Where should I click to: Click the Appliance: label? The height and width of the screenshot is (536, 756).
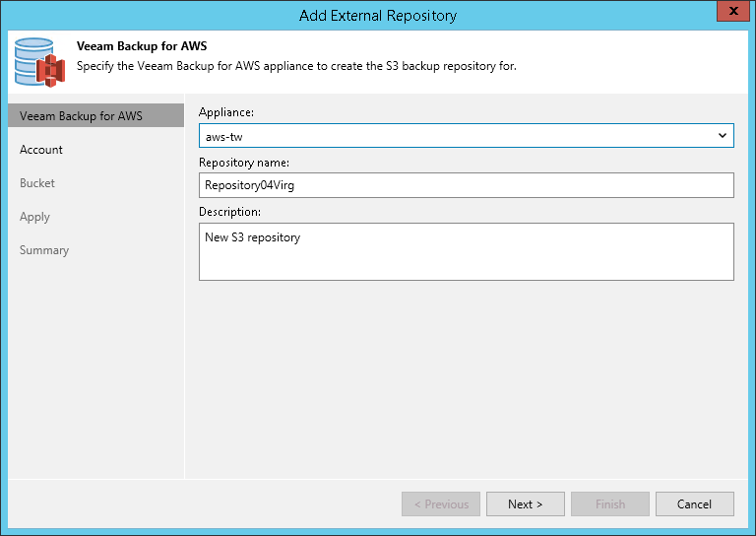(226, 112)
